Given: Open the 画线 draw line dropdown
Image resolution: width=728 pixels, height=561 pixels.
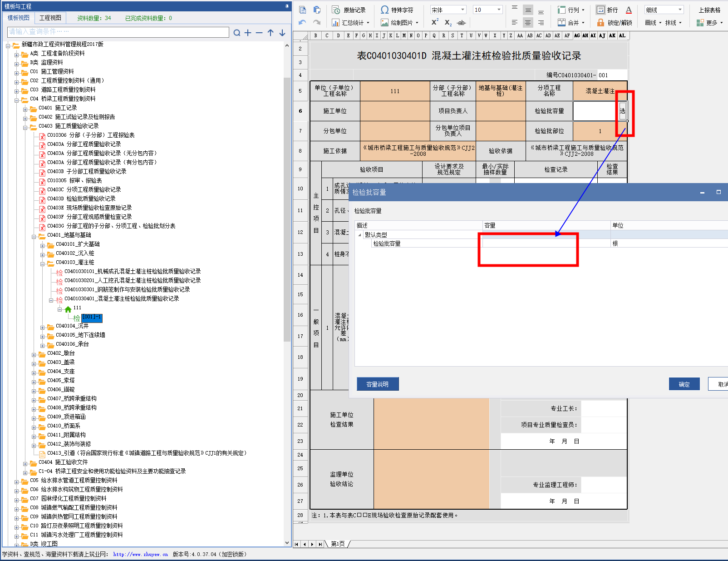Looking at the screenshot, I should 653,23.
